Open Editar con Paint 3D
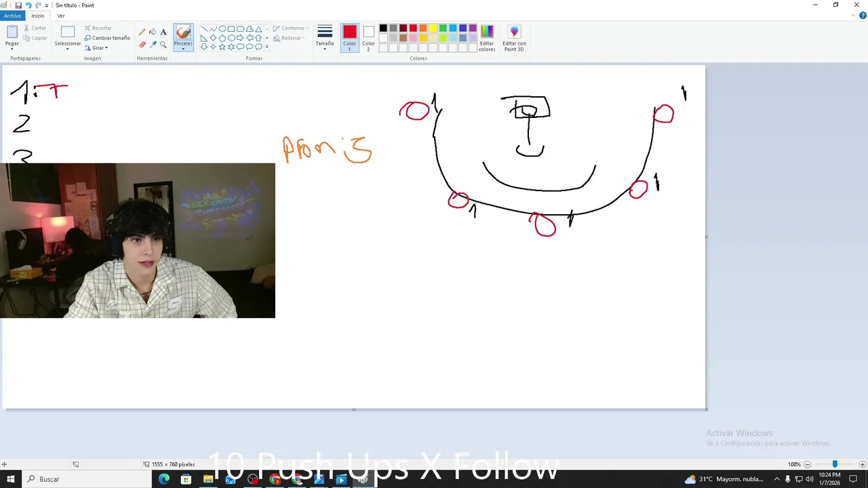 click(x=514, y=38)
